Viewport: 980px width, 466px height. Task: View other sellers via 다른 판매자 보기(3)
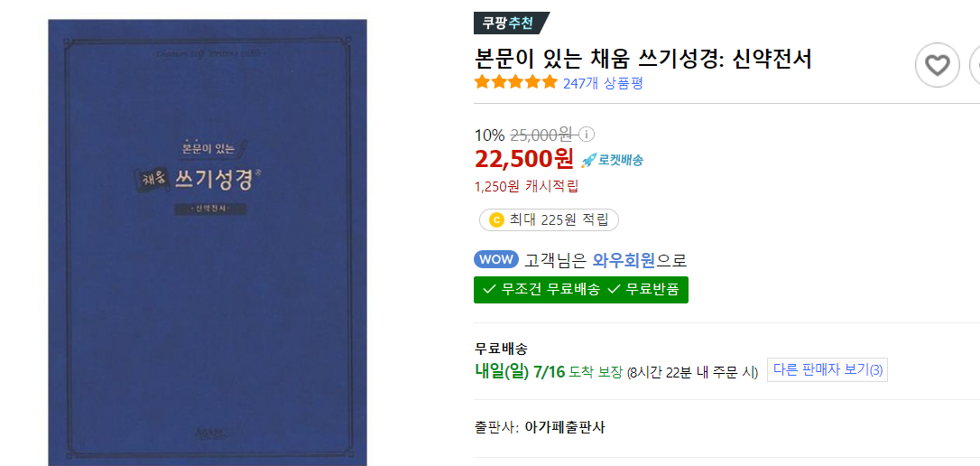click(827, 369)
